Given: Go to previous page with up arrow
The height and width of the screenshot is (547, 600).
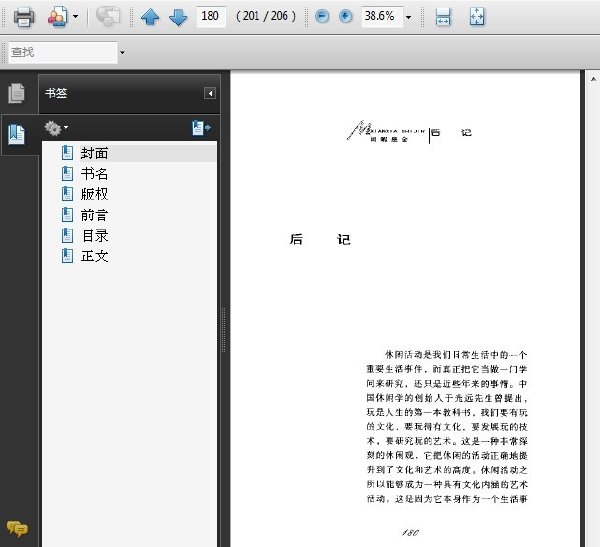Looking at the screenshot, I should (150, 17).
